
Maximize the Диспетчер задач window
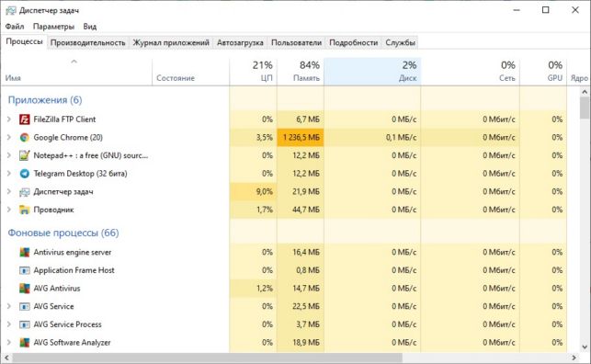(545, 10)
